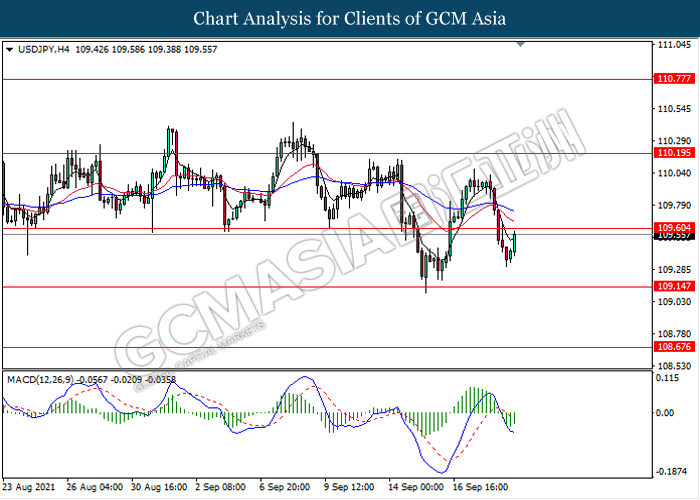Click the 14 Sep 00:00 time label
This screenshot has height=500, width=700.
pyautogui.click(x=416, y=487)
